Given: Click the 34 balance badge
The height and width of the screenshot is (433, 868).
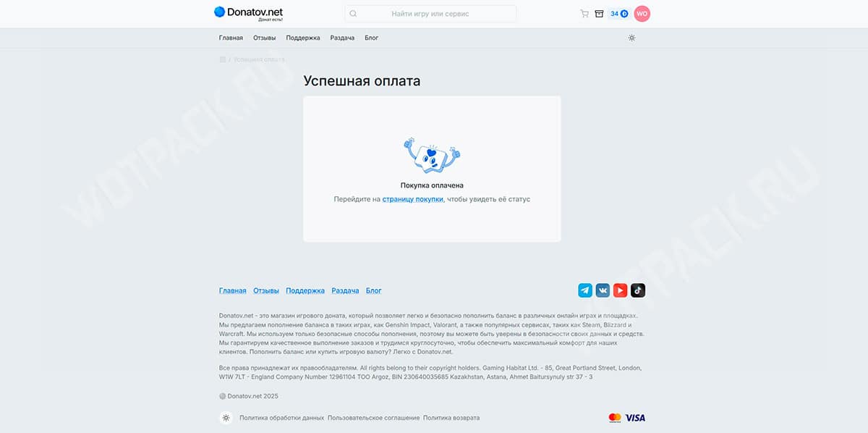Looking at the screenshot, I should coord(619,14).
